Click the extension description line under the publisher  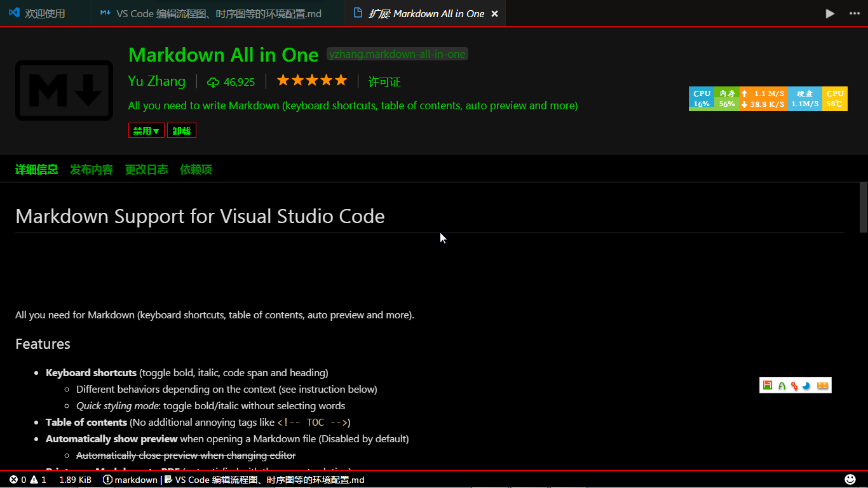pyautogui.click(x=353, y=105)
